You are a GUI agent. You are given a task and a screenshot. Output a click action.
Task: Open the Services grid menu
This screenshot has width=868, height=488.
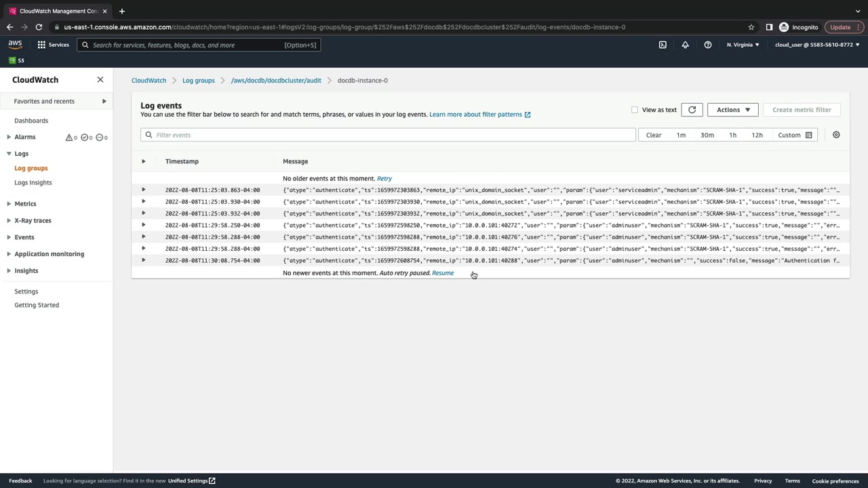coord(53,45)
